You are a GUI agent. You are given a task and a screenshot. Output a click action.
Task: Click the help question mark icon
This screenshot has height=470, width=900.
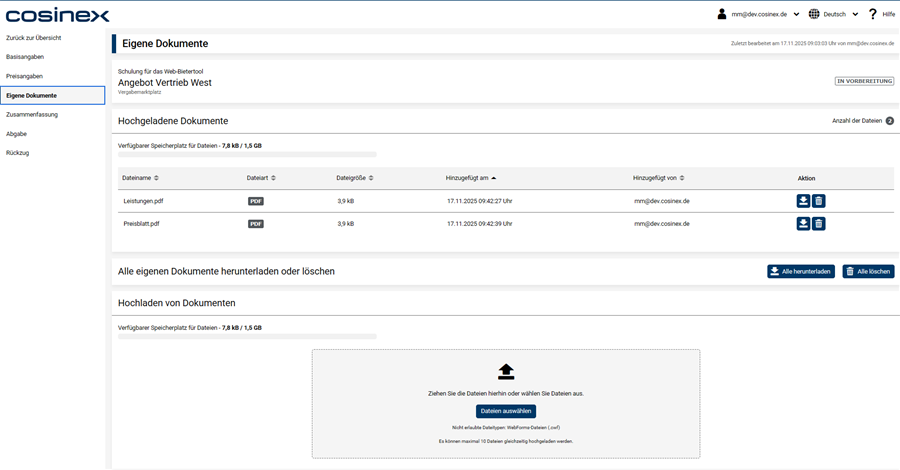pyautogui.click(x=872, y=14)
